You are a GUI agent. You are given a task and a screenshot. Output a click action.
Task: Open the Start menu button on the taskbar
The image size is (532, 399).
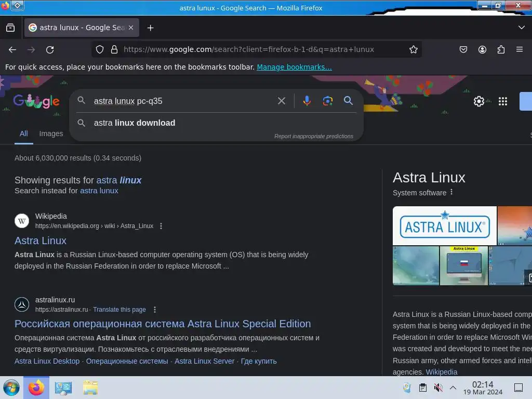[x=11, y=388]
